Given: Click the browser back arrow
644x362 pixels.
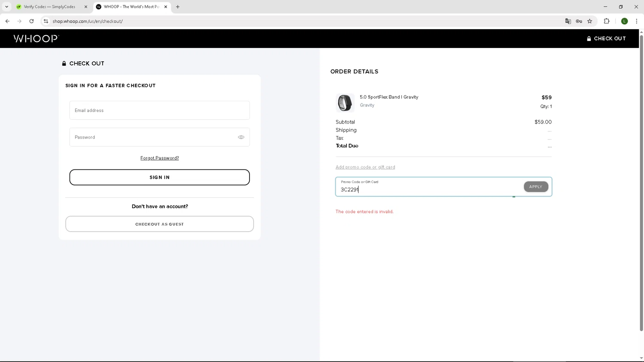Looking at the screenshot, I should pyautogui.click(x=7, y=21).
